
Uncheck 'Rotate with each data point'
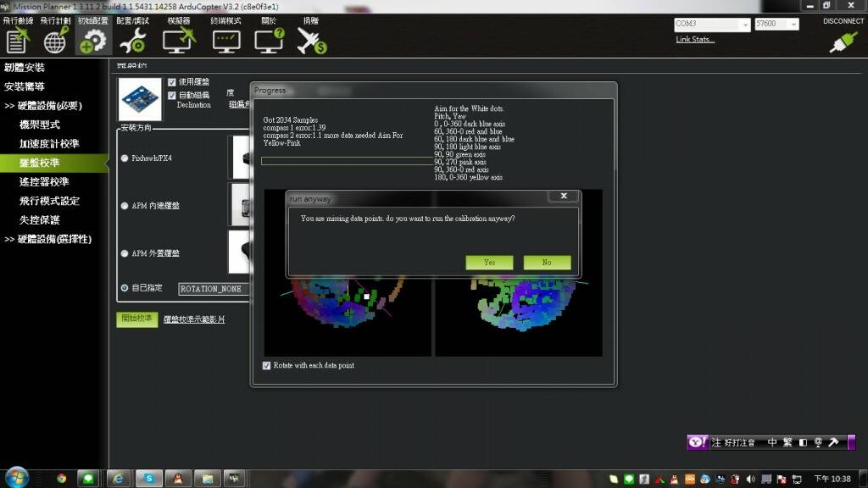coord(267,366)
